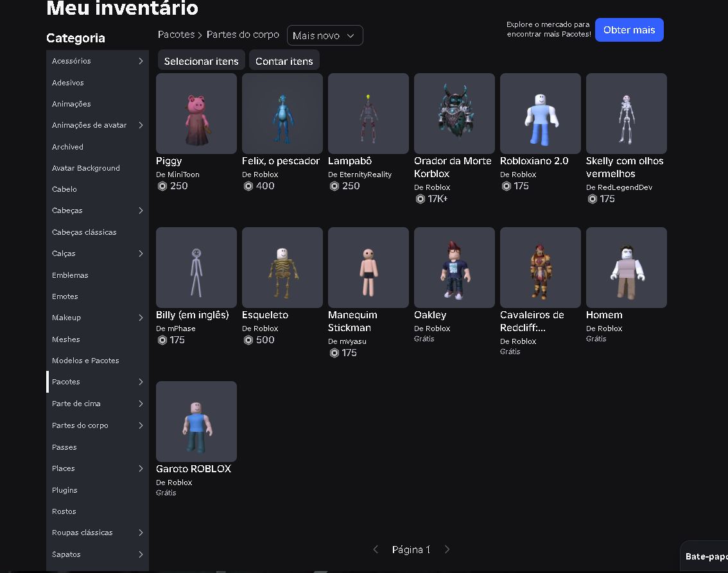Viewport: 728px width, 573px height.
Task: Select the Emblemas category
Action: 98,275
